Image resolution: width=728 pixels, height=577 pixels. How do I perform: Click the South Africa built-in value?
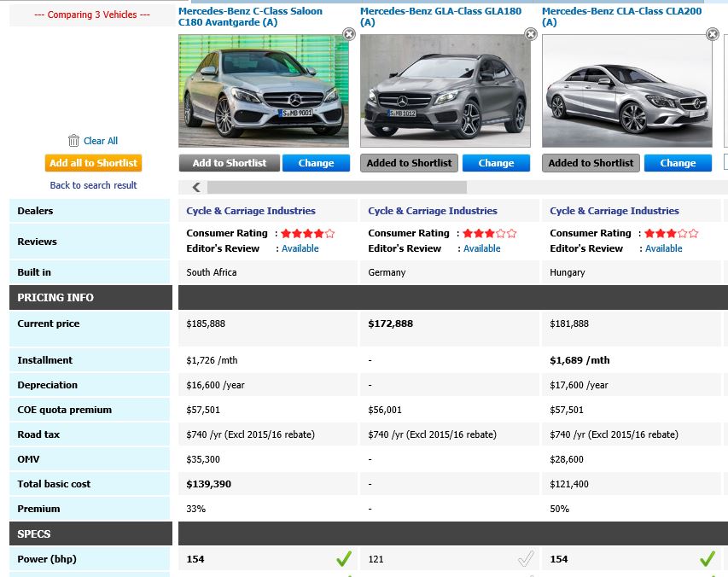pyautogui.click(x=212, y=272)
